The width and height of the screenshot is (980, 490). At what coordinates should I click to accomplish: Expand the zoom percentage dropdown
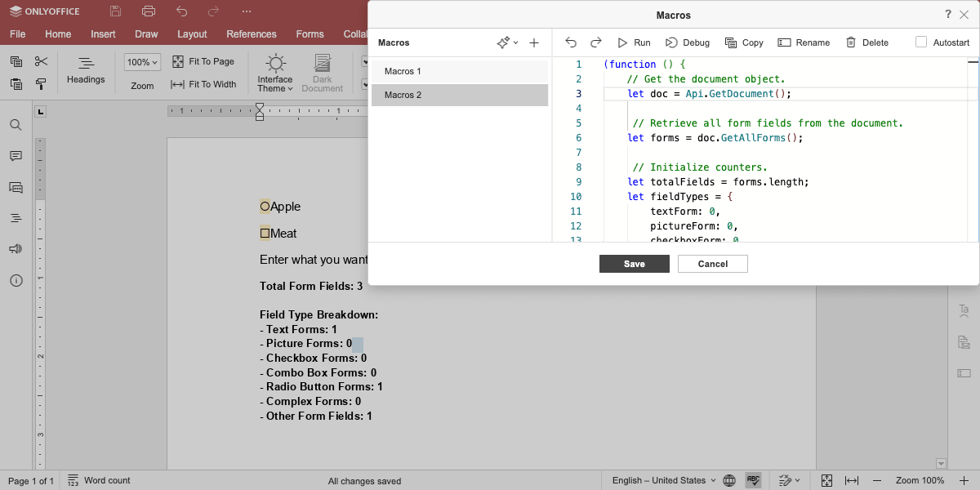pyautogui.click(x=143, y=62)
